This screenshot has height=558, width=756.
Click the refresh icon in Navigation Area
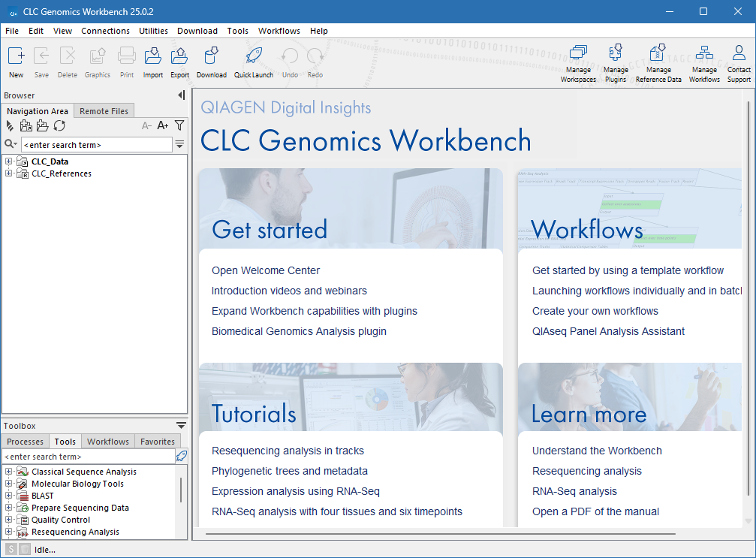point(59,126)
